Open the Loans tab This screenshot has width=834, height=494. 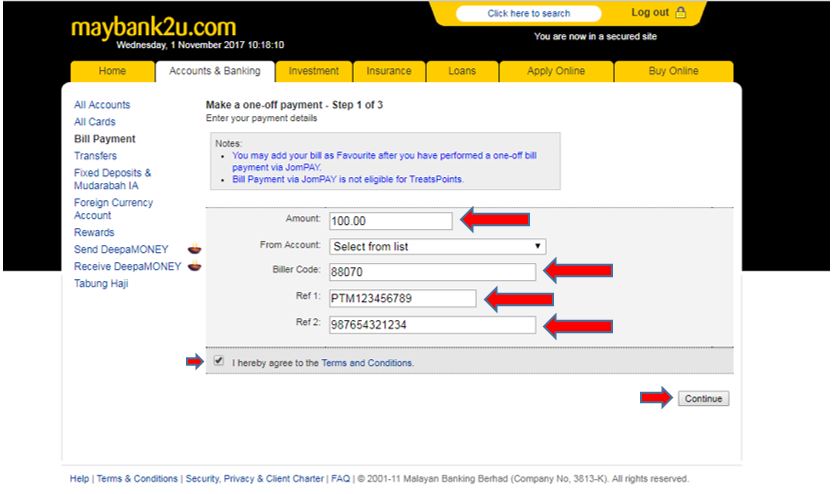(x=462, y=71)
